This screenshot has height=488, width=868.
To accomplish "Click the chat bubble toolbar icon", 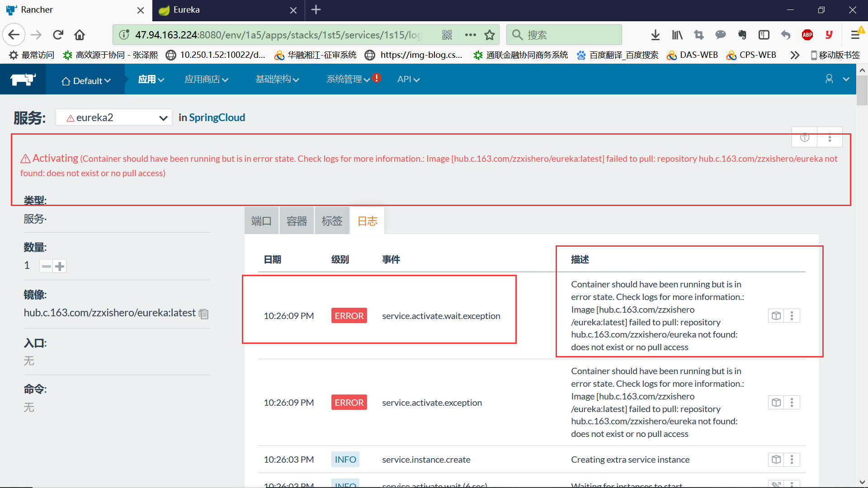I will pyautogui.click(x=721, y=35).
